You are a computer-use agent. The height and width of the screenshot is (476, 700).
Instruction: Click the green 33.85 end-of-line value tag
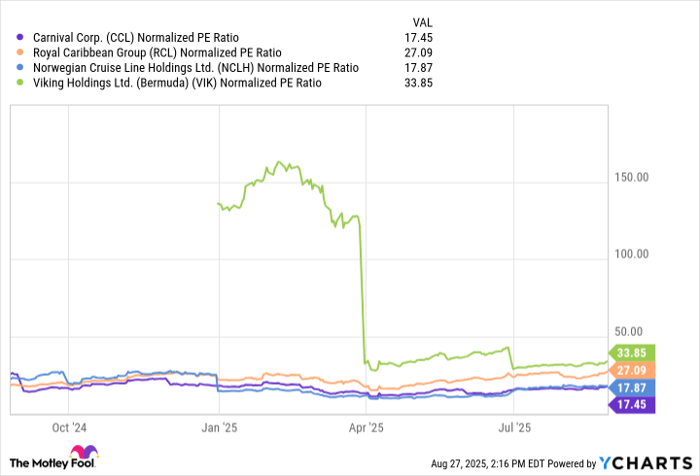point(632,352)
